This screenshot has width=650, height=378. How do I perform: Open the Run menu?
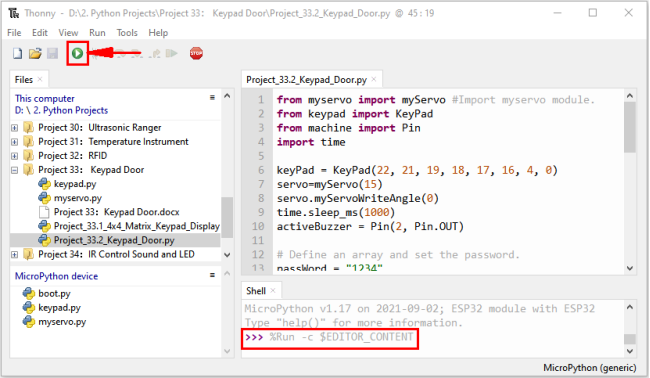pos(97,33)
